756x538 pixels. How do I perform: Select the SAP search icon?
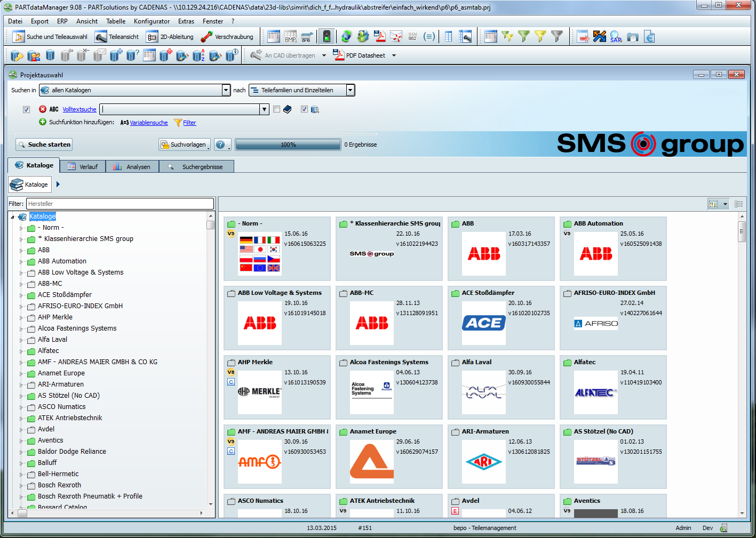point(615,36)
